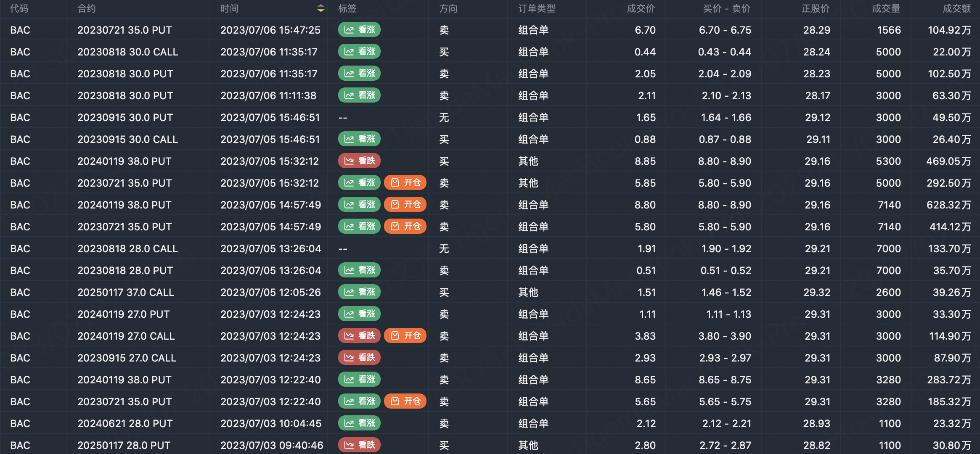Click the 看跌 tag on 20230915 27.0 CALL row
The width and height of the screenshot is (980, 454).
point(359,358)
